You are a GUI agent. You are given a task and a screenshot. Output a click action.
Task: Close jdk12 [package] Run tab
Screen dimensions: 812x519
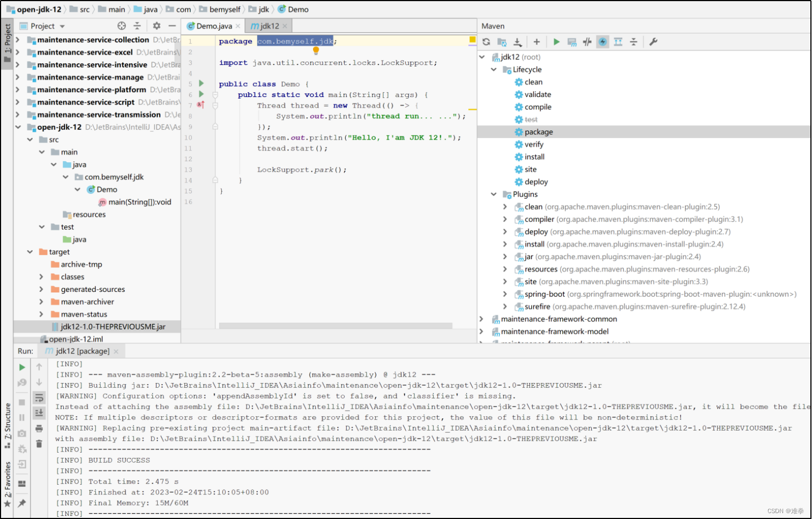[x=116, y=352]
